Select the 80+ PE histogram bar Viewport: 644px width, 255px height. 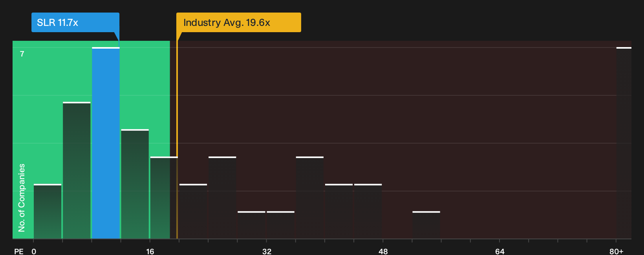click(624, 143)
